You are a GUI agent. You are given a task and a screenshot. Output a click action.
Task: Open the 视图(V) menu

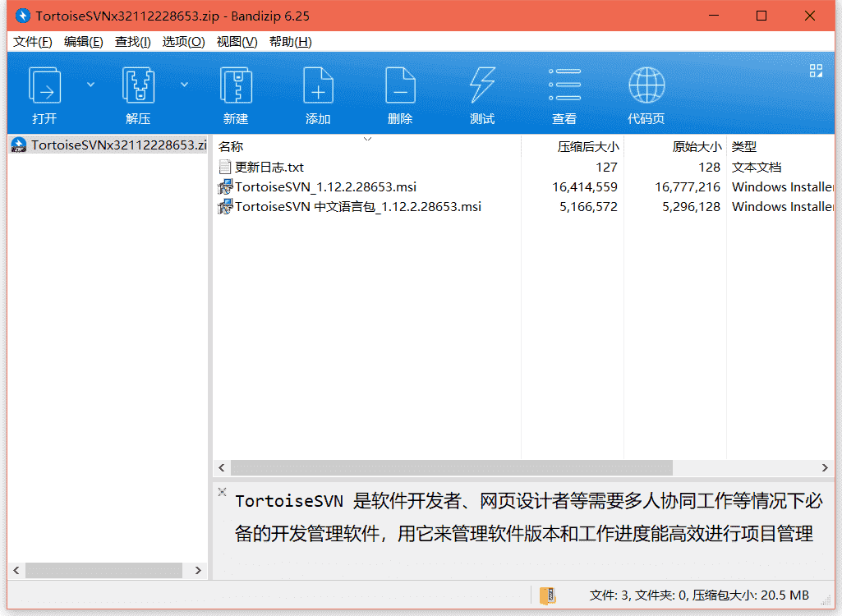(x=237, y=42)
